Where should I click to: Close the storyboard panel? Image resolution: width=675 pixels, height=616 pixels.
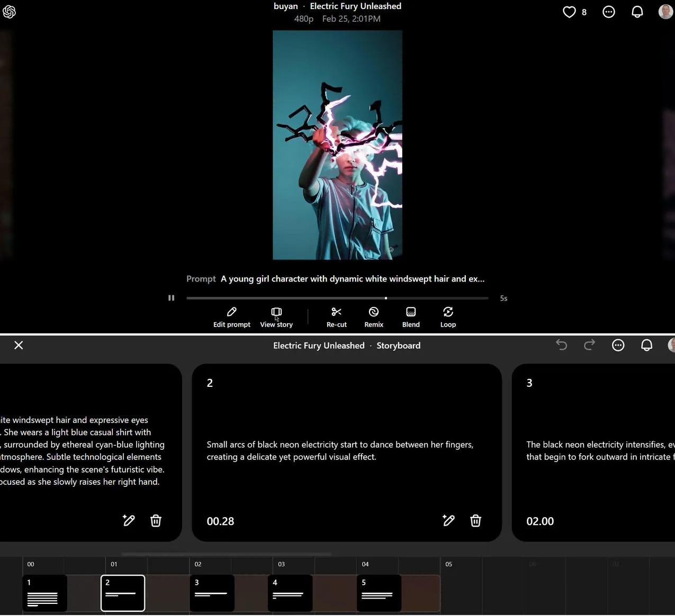pos(19,346)
